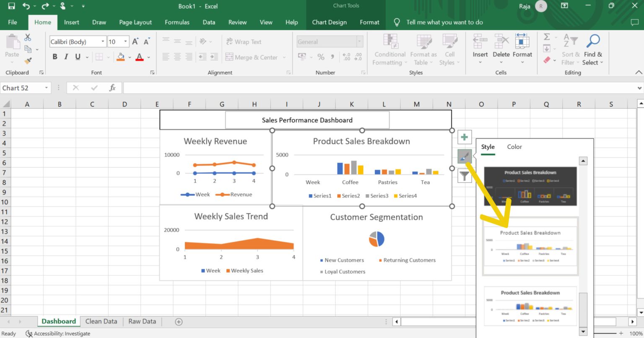
Task: Open the Chart Filters funnel icon
Action: [464, 176]
